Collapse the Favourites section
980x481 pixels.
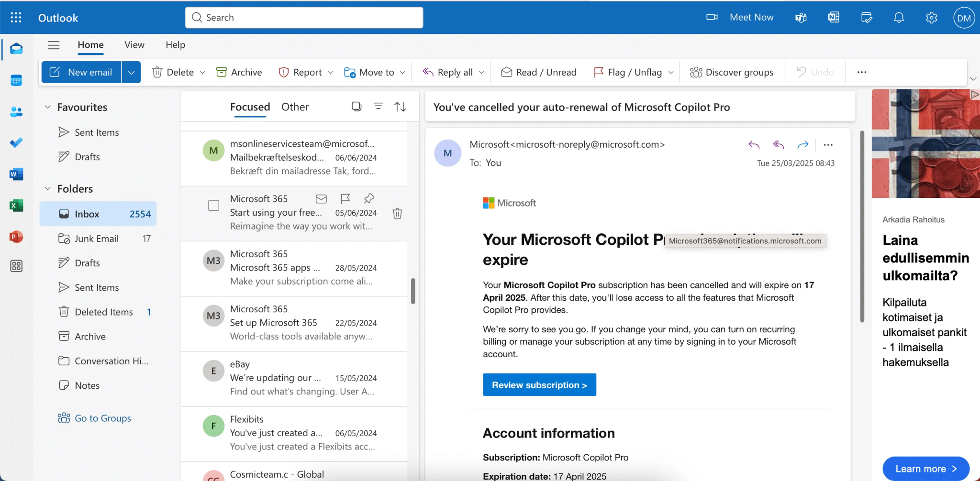tap(47, 107)
